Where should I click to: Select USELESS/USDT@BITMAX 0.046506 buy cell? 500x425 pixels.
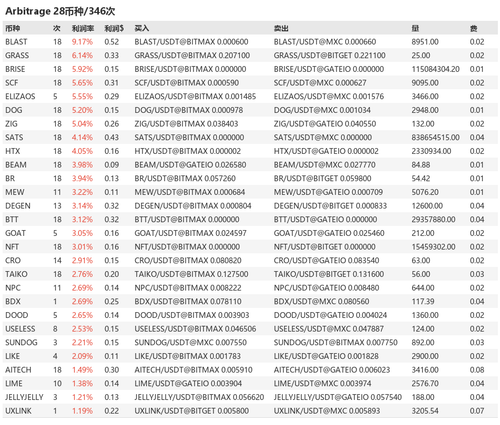tap(195, 329)
